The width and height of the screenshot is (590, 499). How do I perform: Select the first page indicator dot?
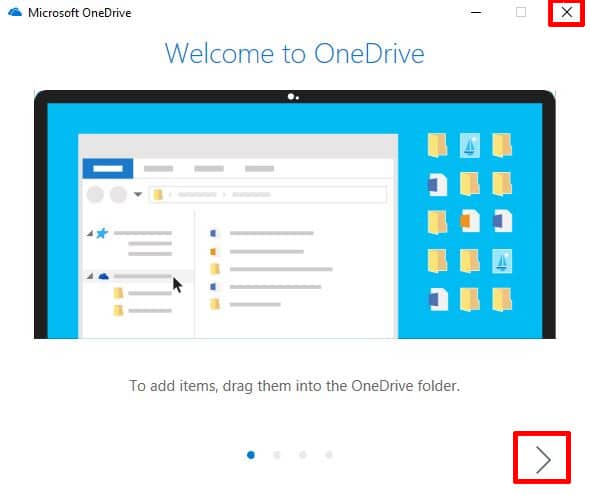[x=251, y=455]
